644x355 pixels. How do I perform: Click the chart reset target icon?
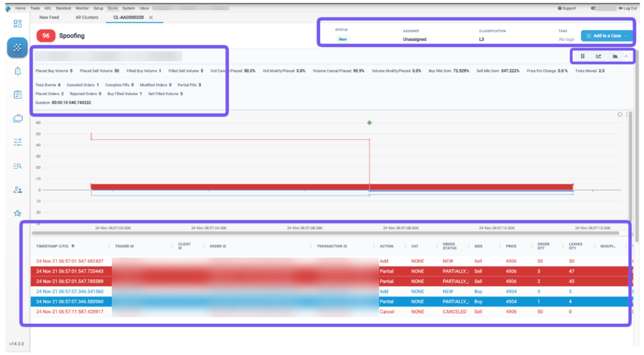619,115
